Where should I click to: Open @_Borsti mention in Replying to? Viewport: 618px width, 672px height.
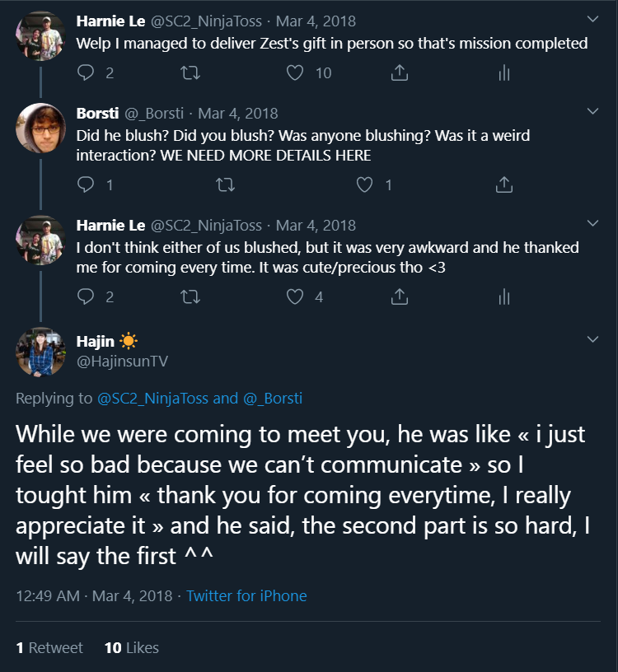tap(273, 398)
